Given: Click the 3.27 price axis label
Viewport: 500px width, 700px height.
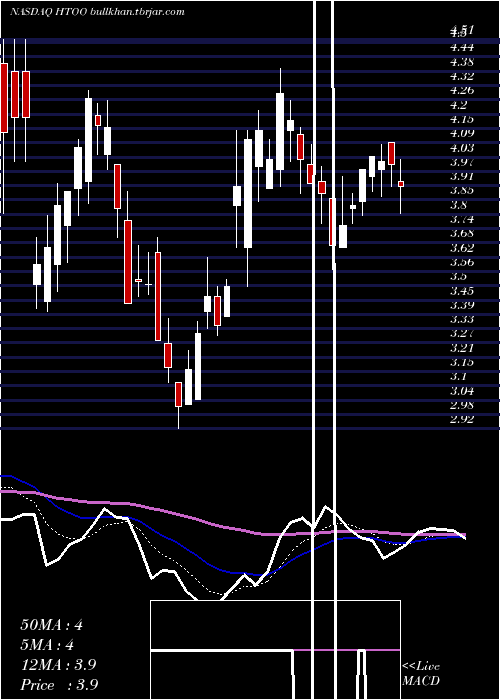Looking at the screenshot, I should tap(462, 333).
